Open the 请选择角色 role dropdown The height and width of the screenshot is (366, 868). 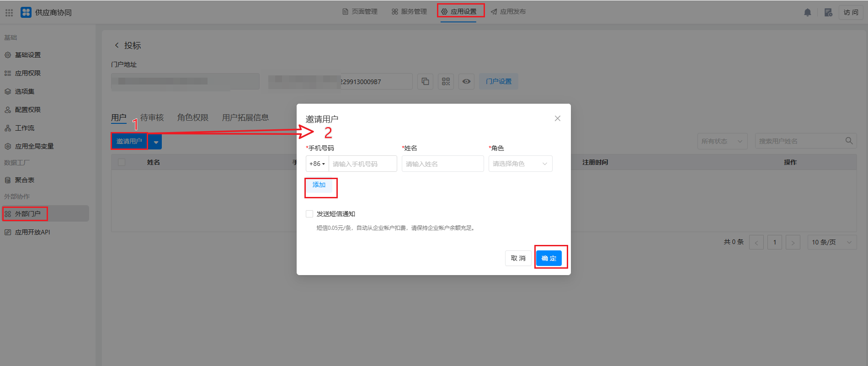pyautogui.click(x=520, y=164)
